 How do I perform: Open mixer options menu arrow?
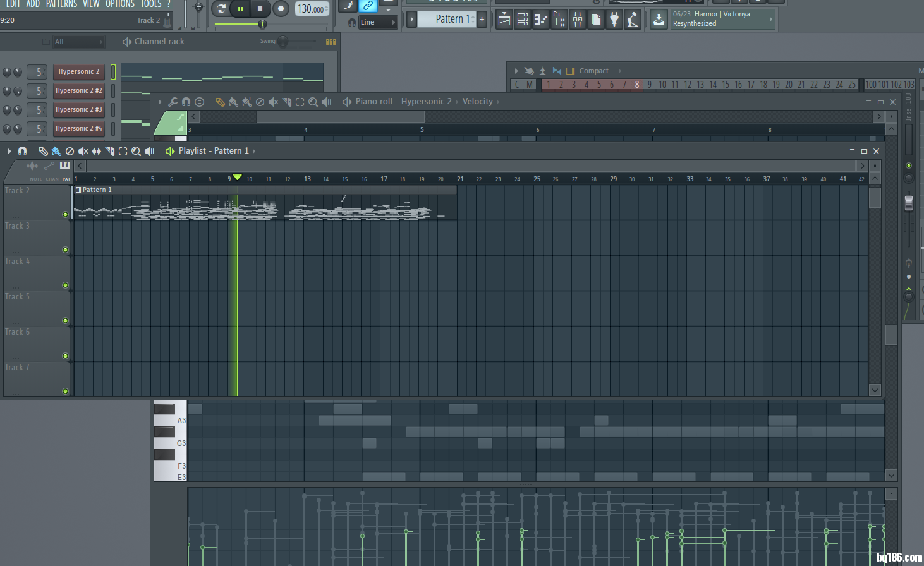[516, 71]
